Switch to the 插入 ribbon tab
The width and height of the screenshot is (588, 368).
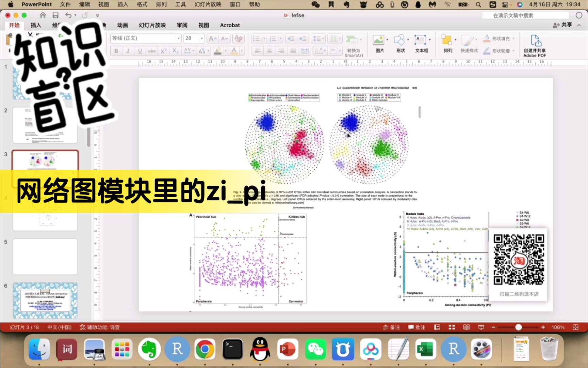click(x=36, y=25)
